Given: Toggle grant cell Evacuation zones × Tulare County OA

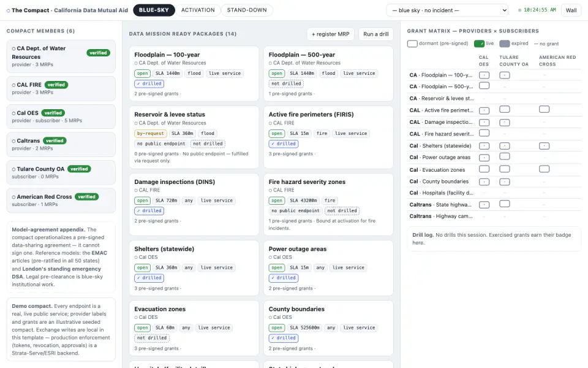Looking at the screenshot, I should [505, 169].
